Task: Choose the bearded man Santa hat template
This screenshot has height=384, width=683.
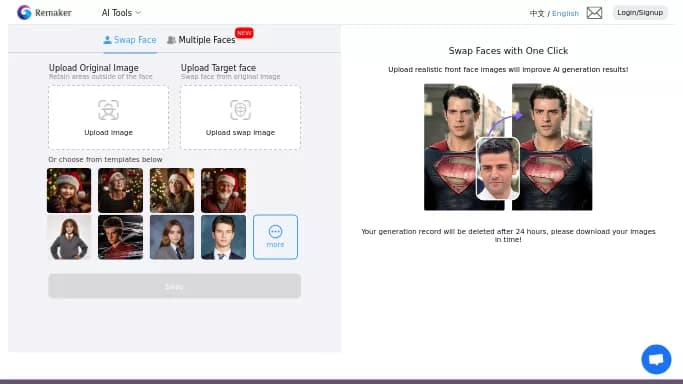Action: (223, 190)
